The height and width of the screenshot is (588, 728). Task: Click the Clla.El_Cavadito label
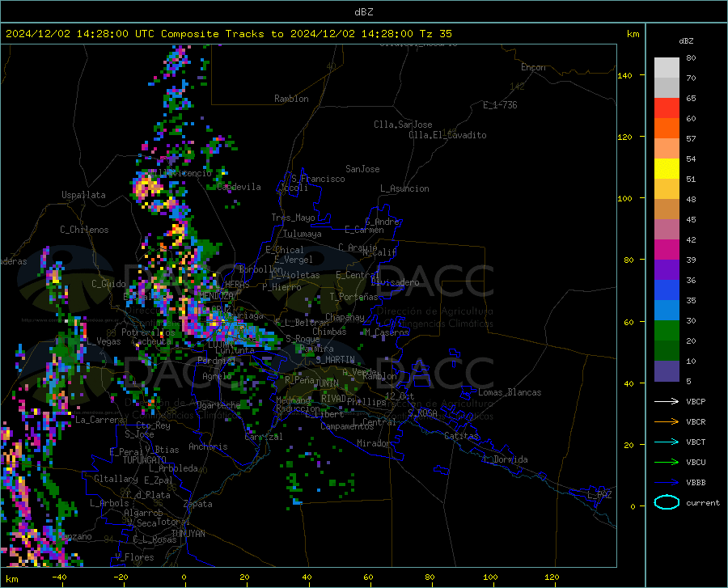tap(447, 135)
